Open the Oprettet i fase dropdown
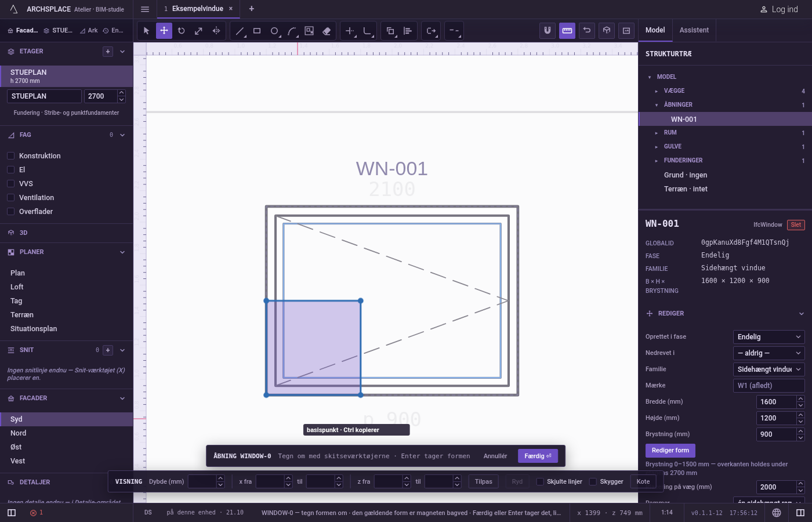This screenshot has height=522, width=812. tap(769, 337)
